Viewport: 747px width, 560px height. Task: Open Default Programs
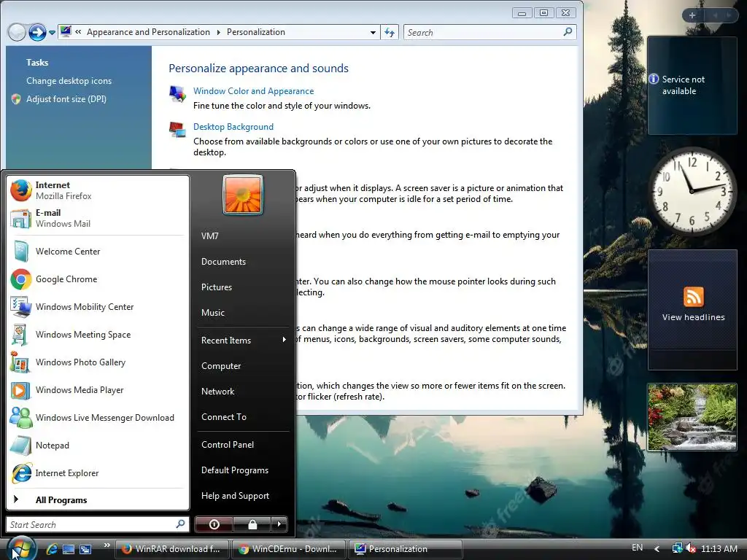pyautogui.click(x=242, y=470)
